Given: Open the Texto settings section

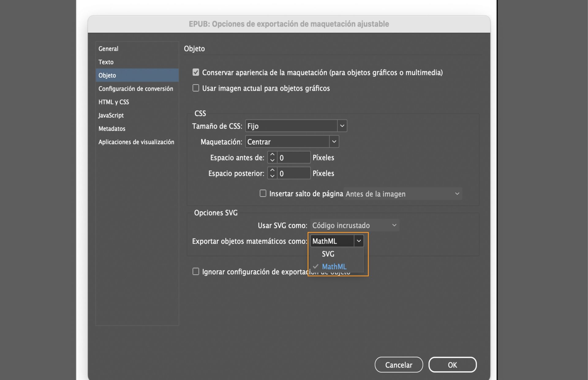Looking at the screenshot, I should pos(106,62).
